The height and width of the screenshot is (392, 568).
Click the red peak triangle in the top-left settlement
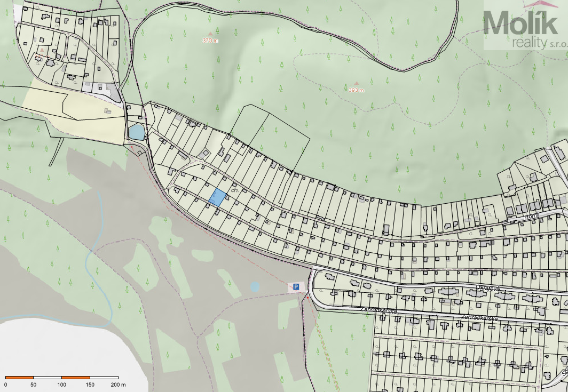(42, 50)
